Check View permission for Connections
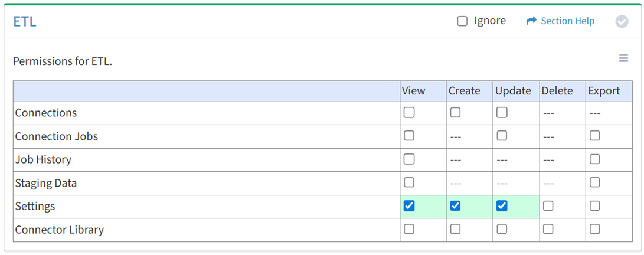Image resolution: width=644 pixels, height=255 pixels. 409,113
